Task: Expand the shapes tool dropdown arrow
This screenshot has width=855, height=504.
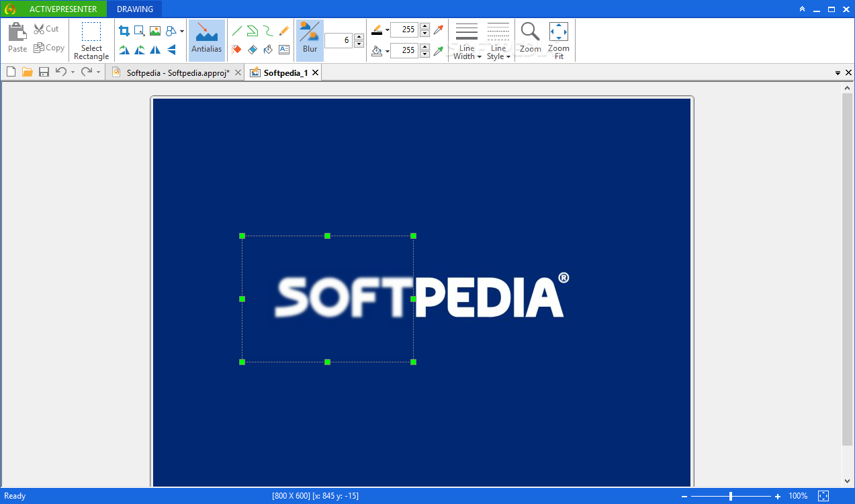Action: tap(182, 32)
